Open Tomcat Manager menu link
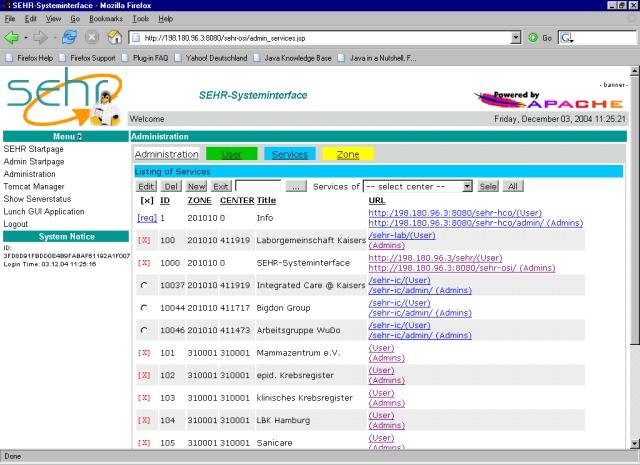 (34, 187)
